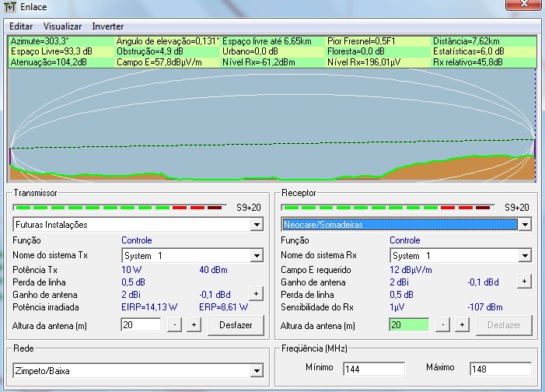Screen dimensions: 545x392
Task: Decrease transmitter antenna height with minus
Action: (176, 324)
